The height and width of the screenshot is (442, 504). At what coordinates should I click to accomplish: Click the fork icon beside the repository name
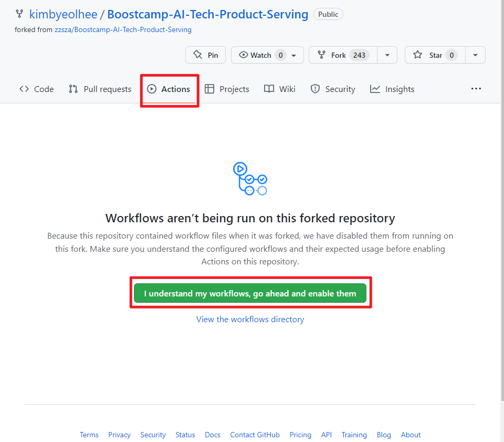pos(19,14)
